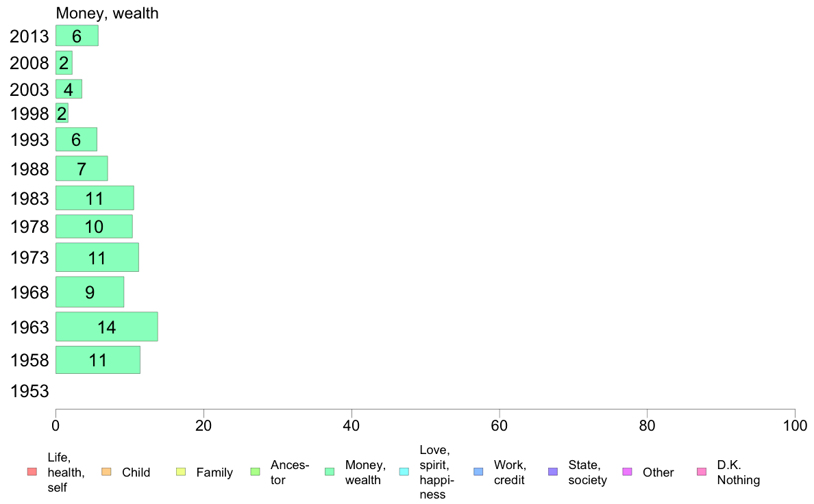Click the Life, health, self legend swatch
This screenshot has width=814, height=504.
coord(32,472)
